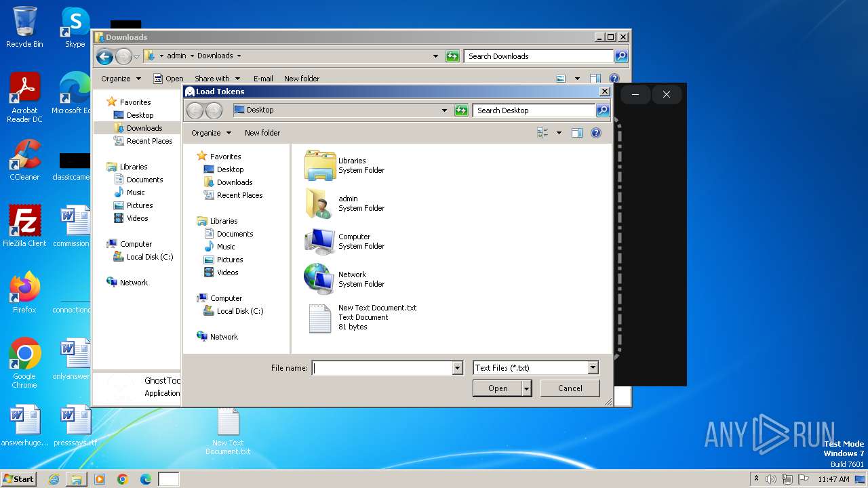Open Recycle Bin desktop icon
This screenshot has height=488, width=868.
point(24,27)
